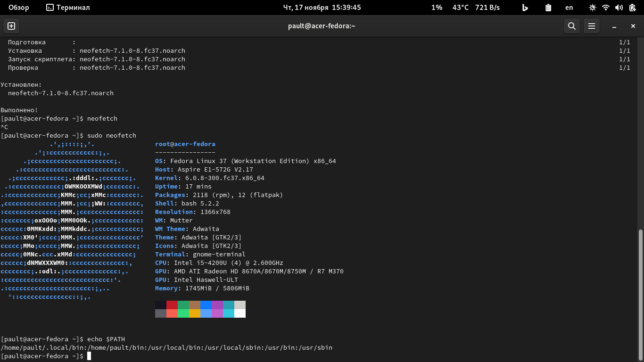Open the en keyboard layout selector
The width and height of the screenshot is (644, 362).
pyautogui.click(x=569, y=8)
